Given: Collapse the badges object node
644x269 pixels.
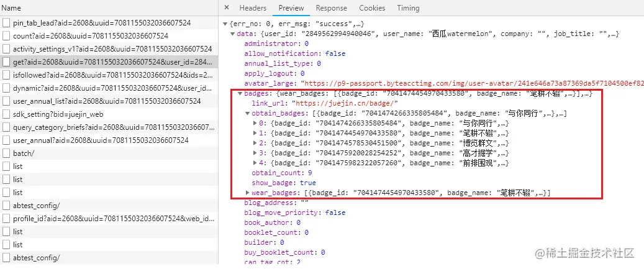Looking at the screenshot, I should coord(240,94).
